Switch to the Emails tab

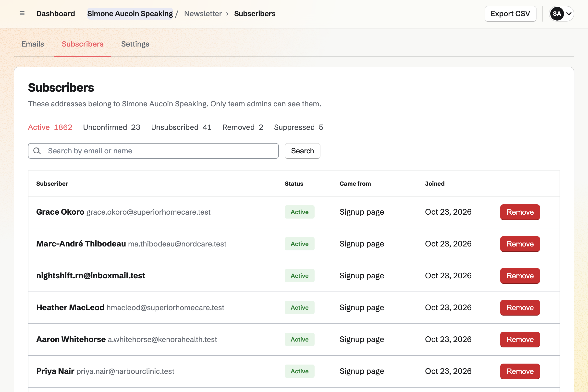(x=33, y=44)
